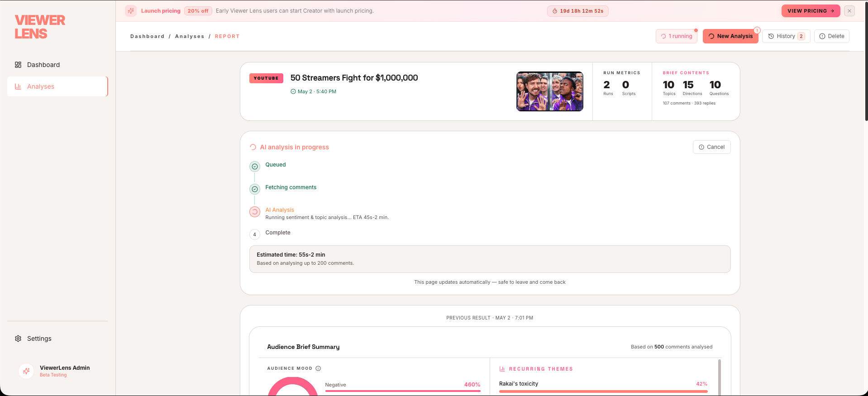
Task: Click the Cancel button icon
Action: pos(701,147)
